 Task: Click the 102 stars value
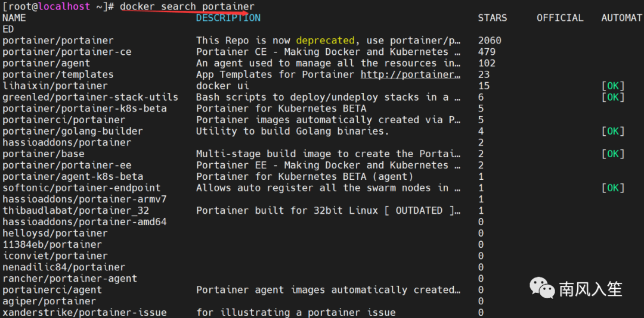point(487,64)
